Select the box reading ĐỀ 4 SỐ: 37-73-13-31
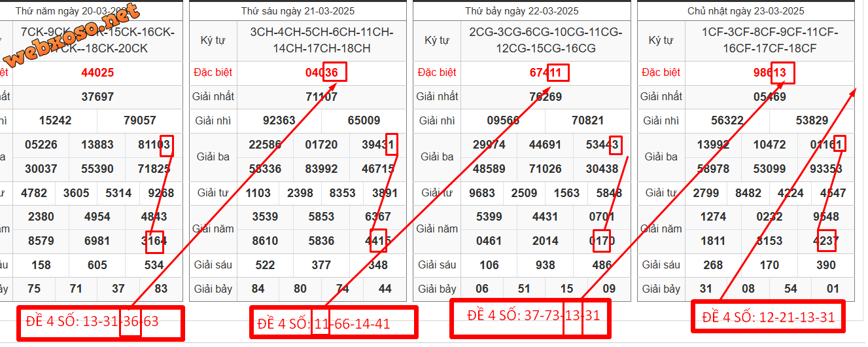 pyautogui.click(x=530, y=316)
